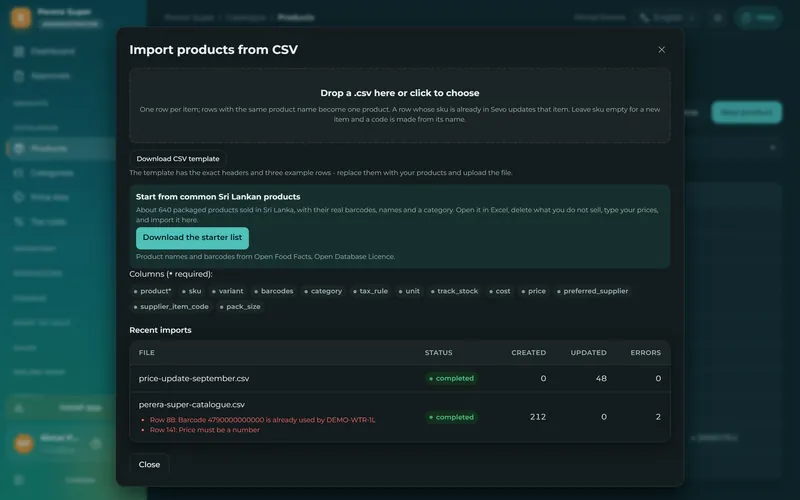Open Categories in the blurred background sidebar
The height and width of the screenshot is (500, 800).
[52, 173]
